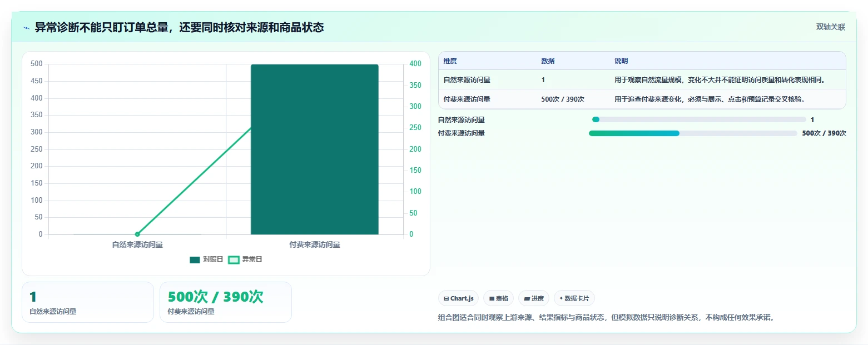Toggle the 异常日 legend swatch
Screen dimensions: 868x345
pos(234,259)
